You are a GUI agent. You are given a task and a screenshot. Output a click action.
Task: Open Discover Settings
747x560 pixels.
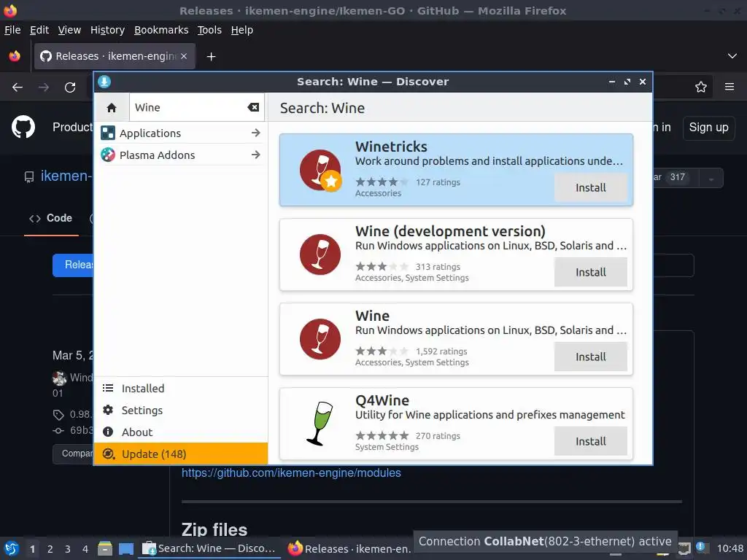181,410
